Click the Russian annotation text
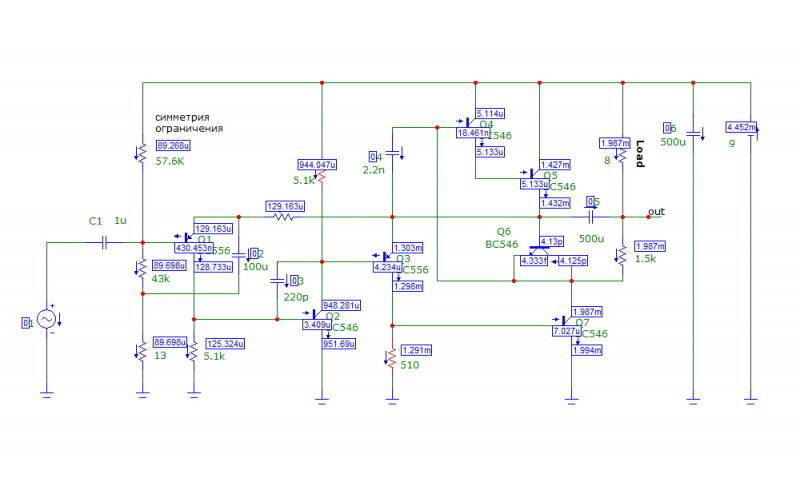This screenshot has height=482, width=800. [189, 123]
